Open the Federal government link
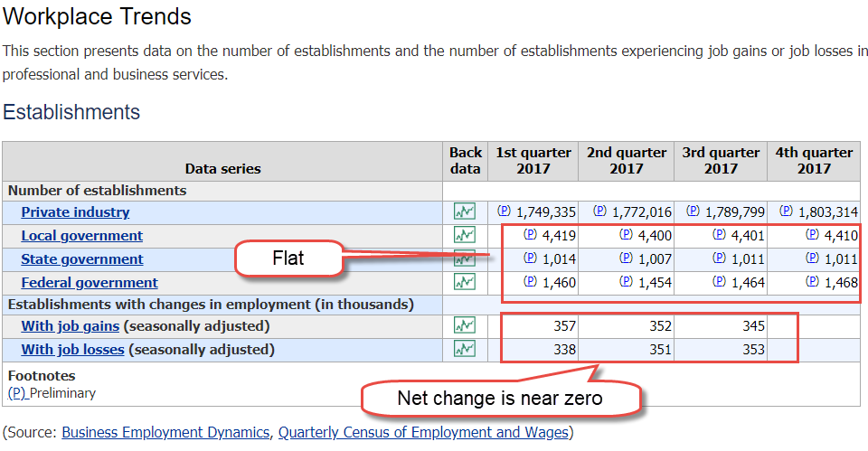The width and height of the screenshot is (868, 451). point(90,283)
